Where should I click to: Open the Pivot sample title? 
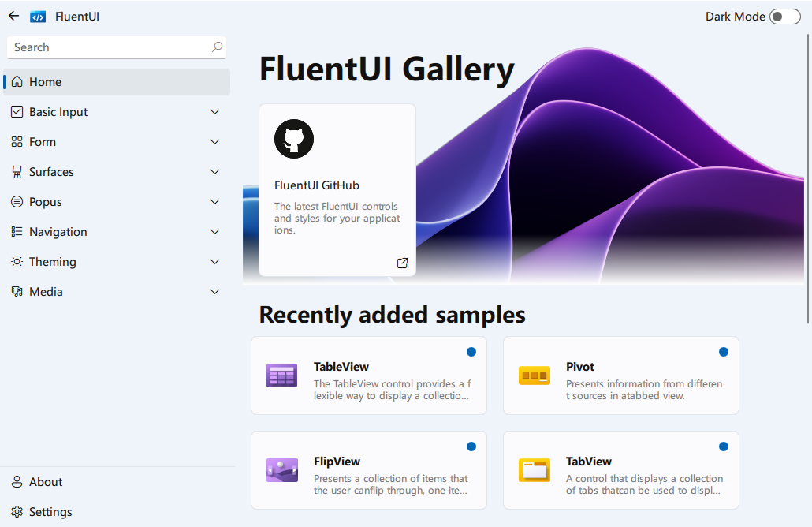coord(580,367)
